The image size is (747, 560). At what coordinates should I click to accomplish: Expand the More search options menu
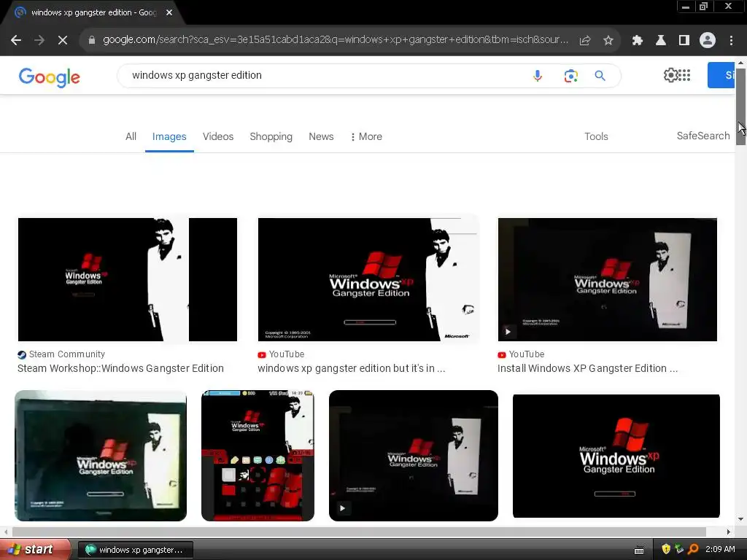pos(366,136)
